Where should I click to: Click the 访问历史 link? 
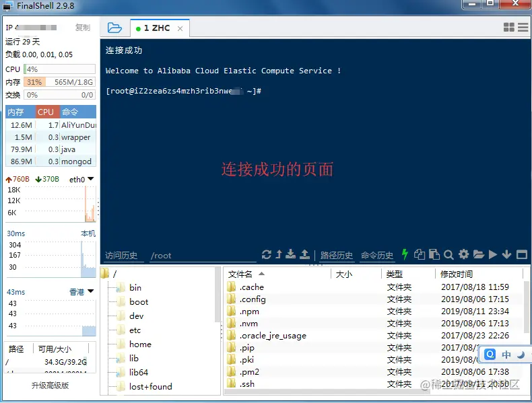click(121, 256)
